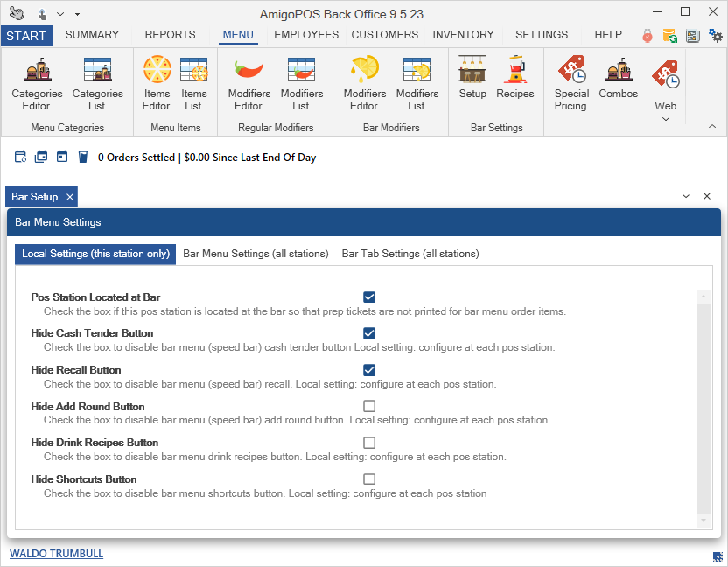This screenshot has width=728, height=567.
Task: Open the Combos editor
Action: [618, 79]
